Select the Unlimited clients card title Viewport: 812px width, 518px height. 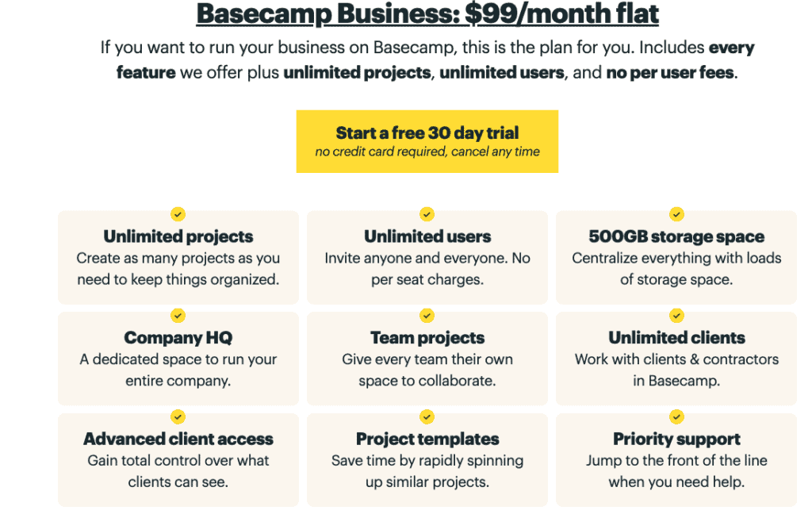coord(676,338)
